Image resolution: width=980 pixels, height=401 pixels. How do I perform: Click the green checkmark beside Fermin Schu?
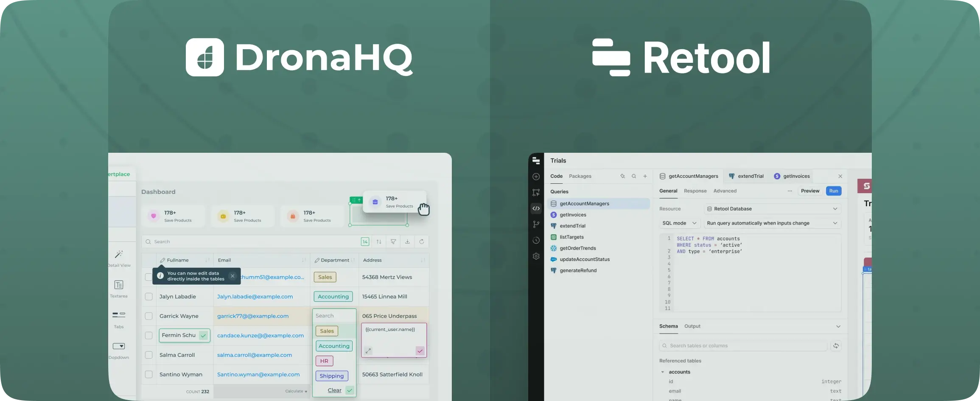tap(203, 335)
